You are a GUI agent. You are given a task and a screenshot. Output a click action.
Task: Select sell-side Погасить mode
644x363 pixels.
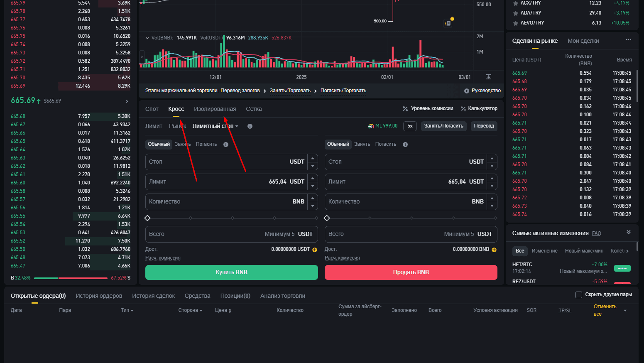tap(386, 144)
